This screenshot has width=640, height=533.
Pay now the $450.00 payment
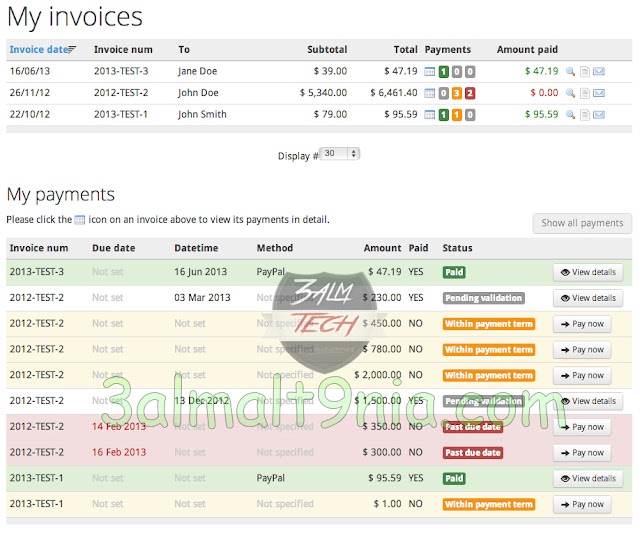[x=582, y=324]
